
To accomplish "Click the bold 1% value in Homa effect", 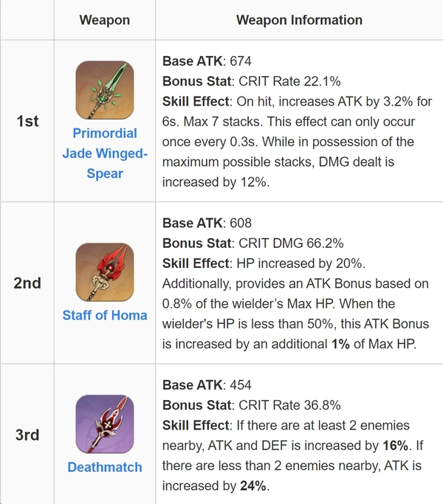I will pos(340,345).
